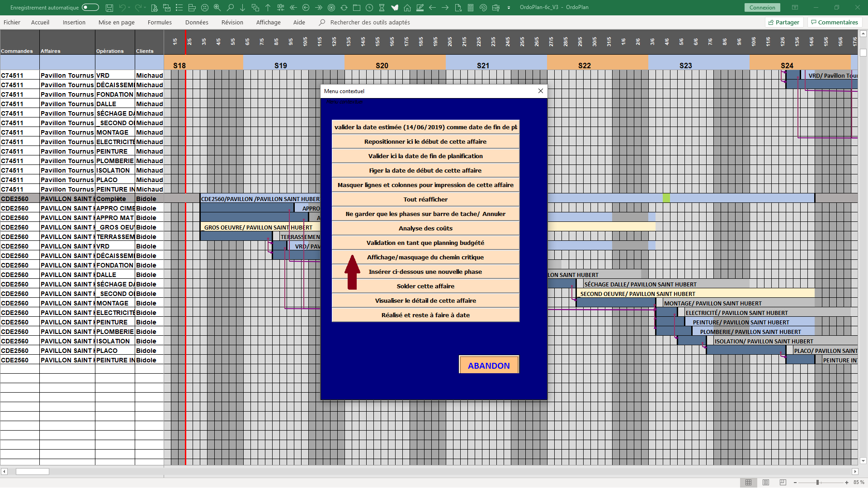The image size is (868, 488).
Task: Select 'Validation en tant que planning budgété'
Action: coord(425,243)
